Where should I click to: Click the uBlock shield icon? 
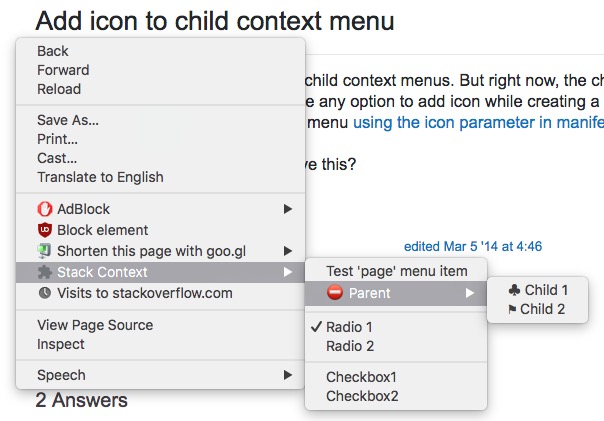click(44, 230)
